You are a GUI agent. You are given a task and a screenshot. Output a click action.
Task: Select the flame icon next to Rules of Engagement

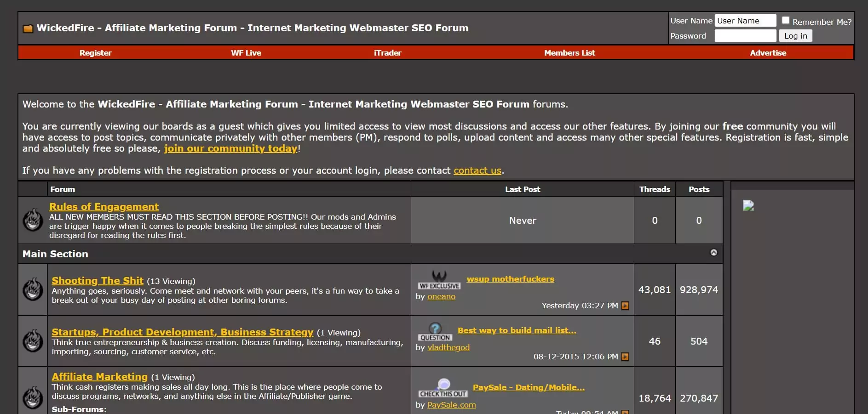(x=33, y=221)
